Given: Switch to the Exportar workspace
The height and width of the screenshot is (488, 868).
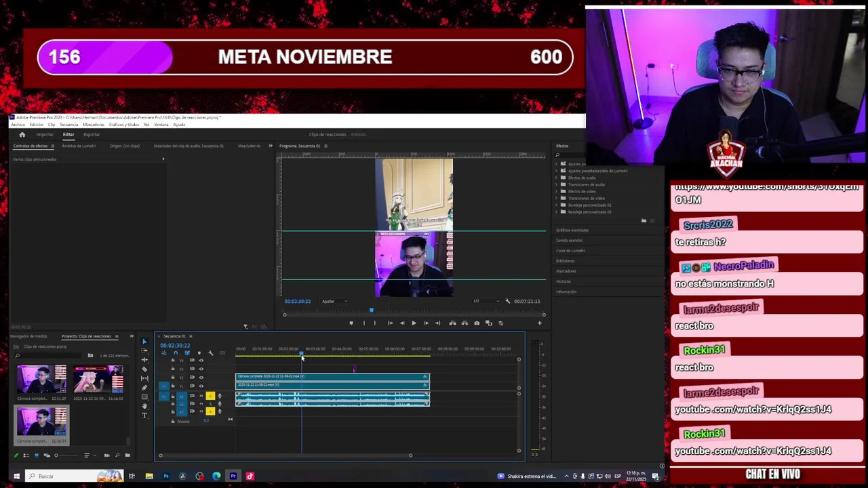Looking at the screenshot, I should pyautogui.click(x=92, y=134).
